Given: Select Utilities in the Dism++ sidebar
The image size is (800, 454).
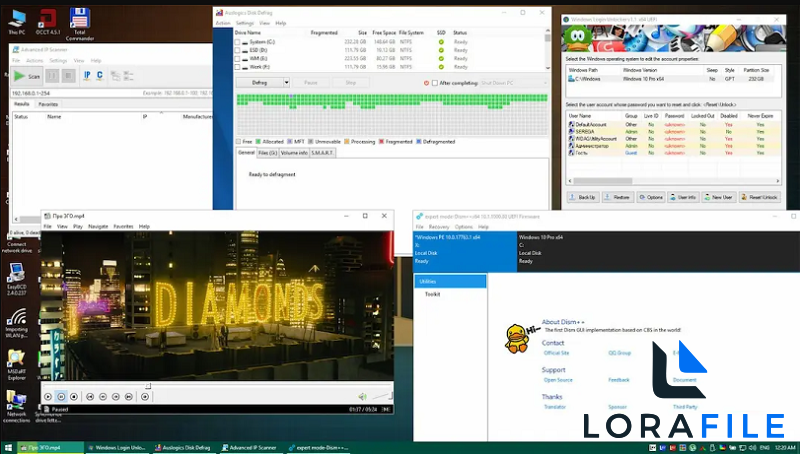Looking at the screenshot, I should click(x=450, y=282).
